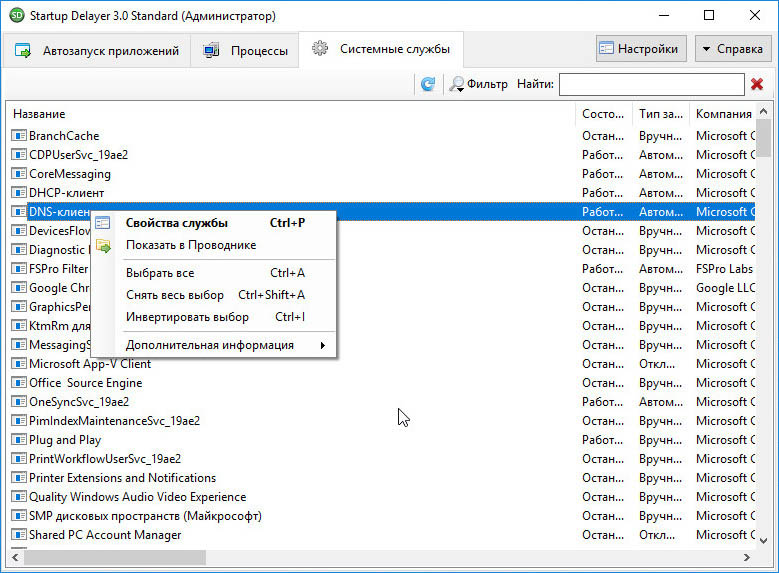Sort by the Компания column header
779x573 pixels.
(723, 114)
